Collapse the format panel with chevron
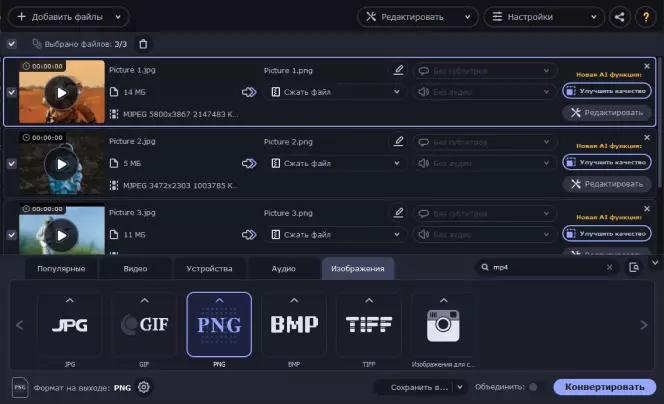The image size is (664, 404). [x=655, y=263]
